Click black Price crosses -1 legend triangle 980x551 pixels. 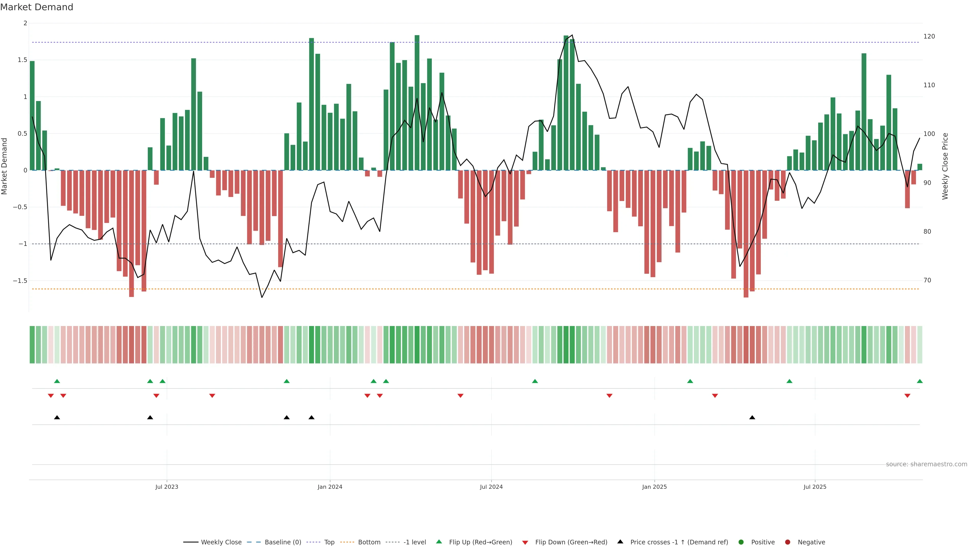(620, 542)
